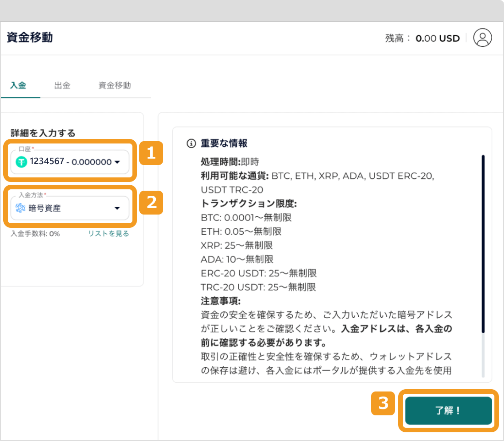Open the 資金移動 tab
504x441 pixels.
(x=115, y=86)
